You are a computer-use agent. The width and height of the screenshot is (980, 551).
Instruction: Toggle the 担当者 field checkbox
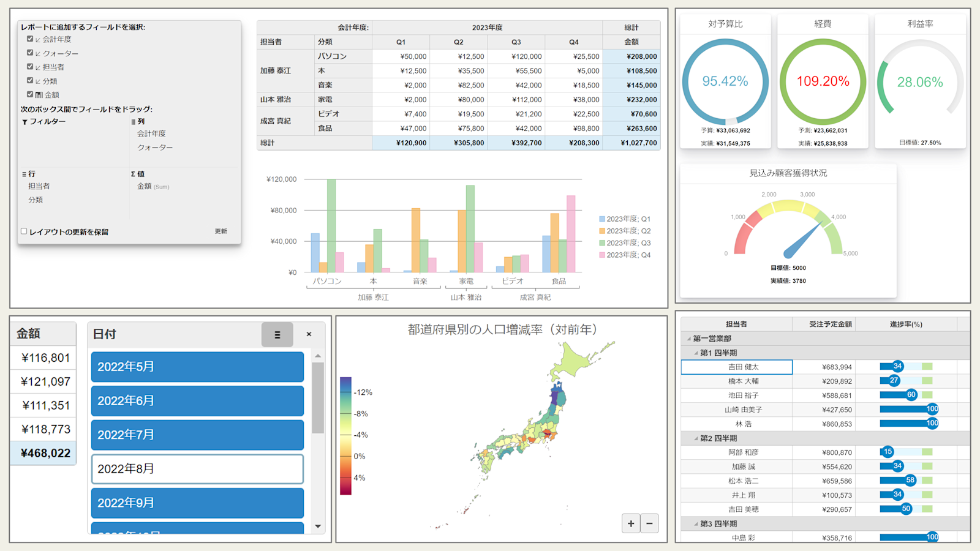tap(30, 66)
